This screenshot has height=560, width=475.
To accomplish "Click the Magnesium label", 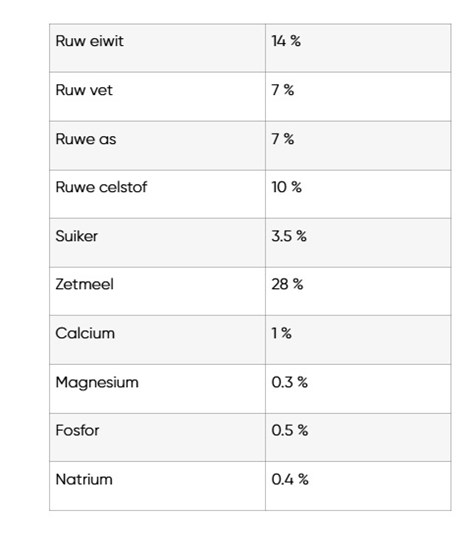I will (97, 382).
